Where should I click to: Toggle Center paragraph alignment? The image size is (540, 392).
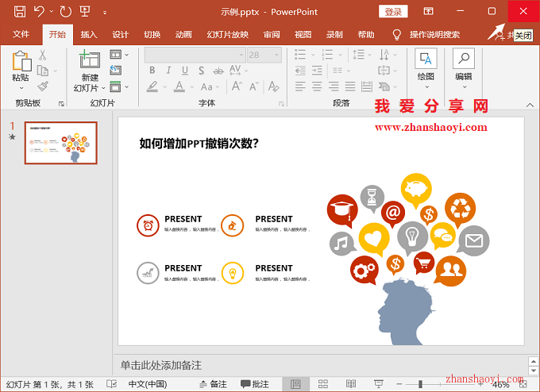[317, 86]
